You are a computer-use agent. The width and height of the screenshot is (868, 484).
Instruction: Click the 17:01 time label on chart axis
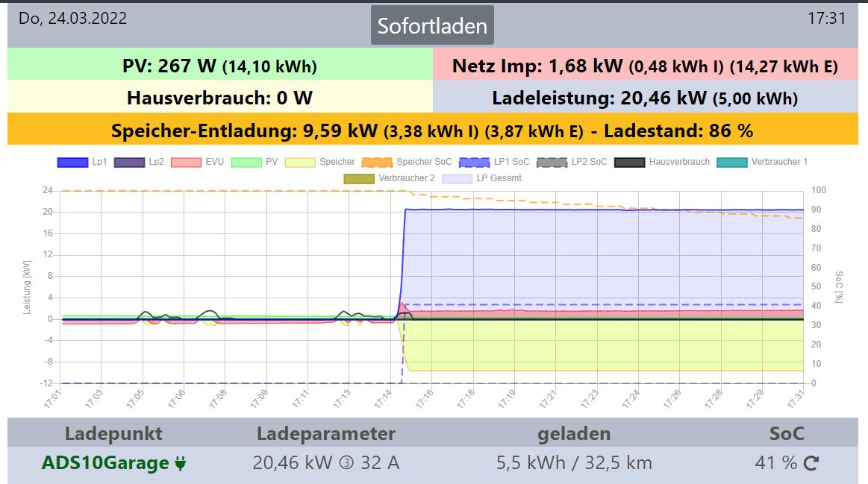(52, 399)
